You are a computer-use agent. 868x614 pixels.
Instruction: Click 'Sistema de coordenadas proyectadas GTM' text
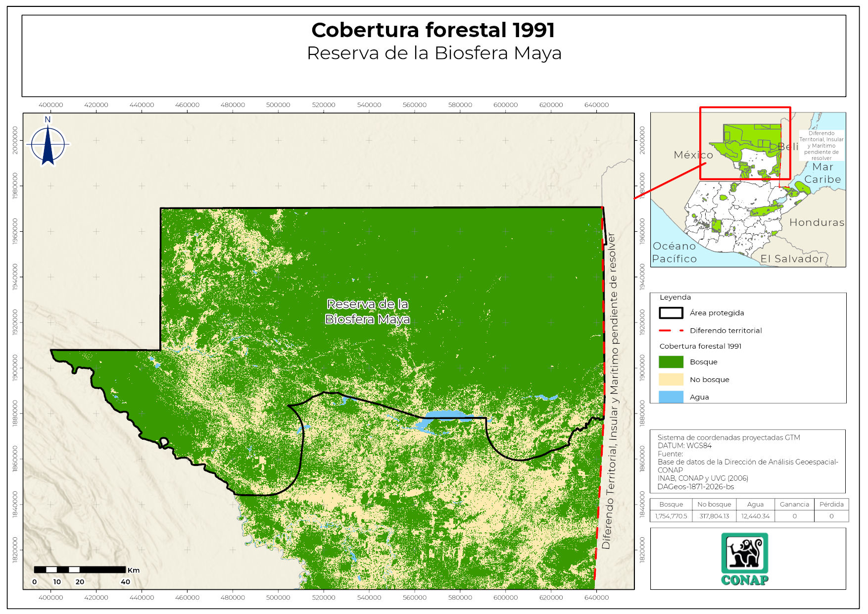coord(728,438)
